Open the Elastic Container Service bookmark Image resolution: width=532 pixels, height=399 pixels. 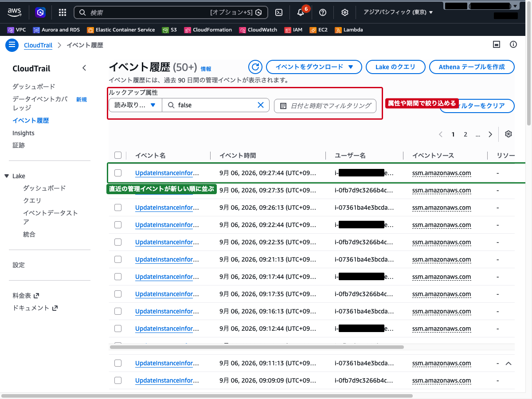click(121, 30)
